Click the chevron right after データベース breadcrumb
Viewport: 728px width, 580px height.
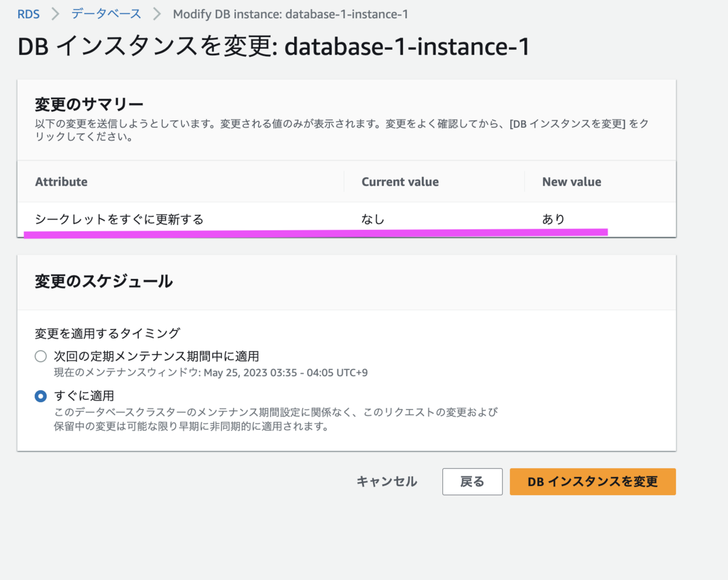click(157, 14)
